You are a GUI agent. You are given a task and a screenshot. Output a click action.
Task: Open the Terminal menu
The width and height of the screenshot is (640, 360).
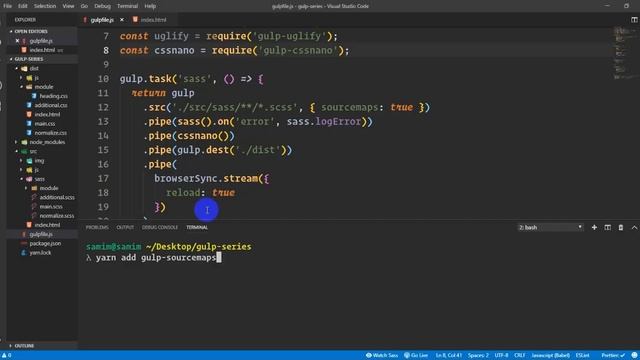pyautogui.click(x=127, y=6)
